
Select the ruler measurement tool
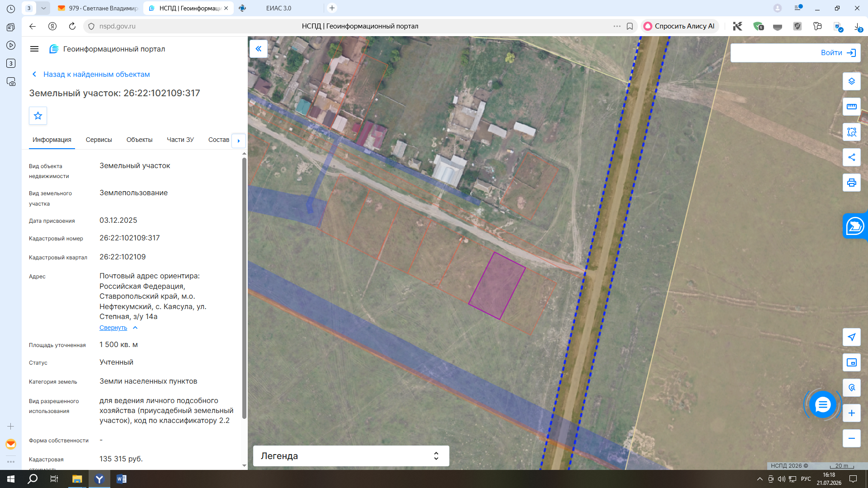tap(851, 107)
